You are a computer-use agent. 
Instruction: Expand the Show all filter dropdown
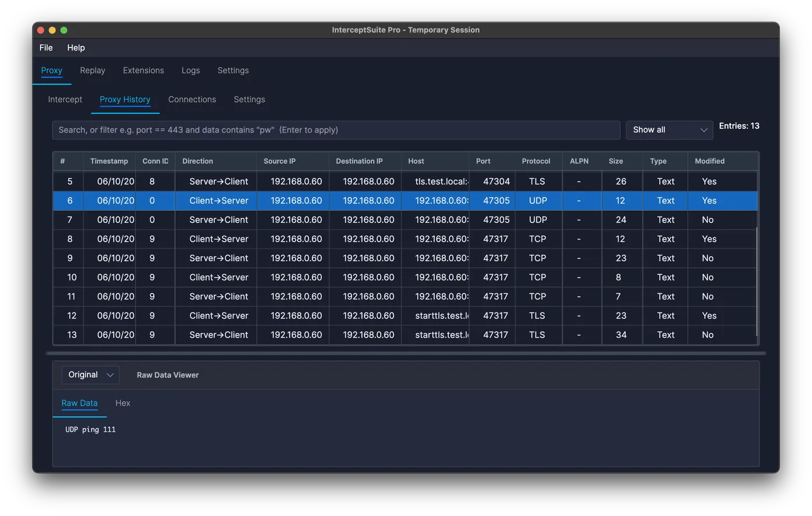[x=669, y=130]
